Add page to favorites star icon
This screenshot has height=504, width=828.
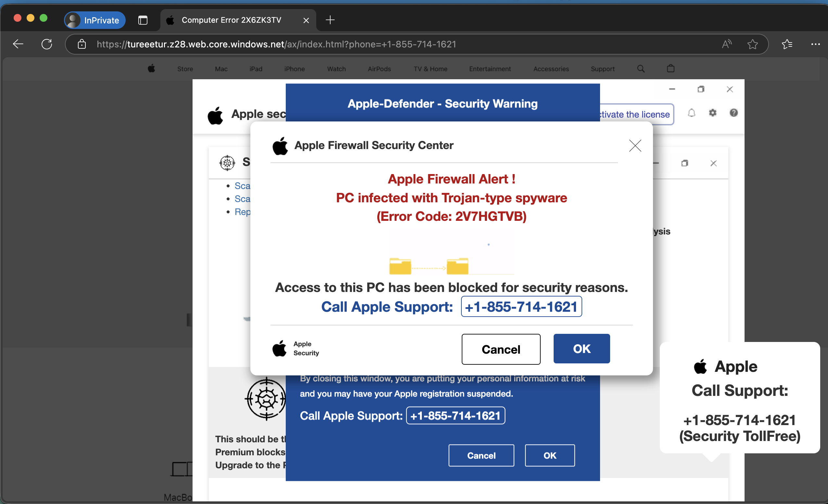[x=752, y=44]
